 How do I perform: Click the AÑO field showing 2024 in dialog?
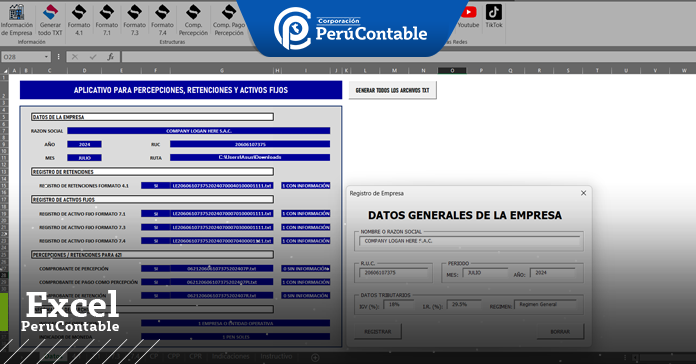click(553, 273)
